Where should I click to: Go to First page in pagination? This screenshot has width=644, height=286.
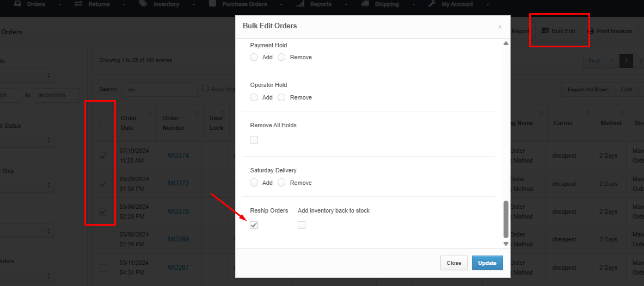[594, 61]
